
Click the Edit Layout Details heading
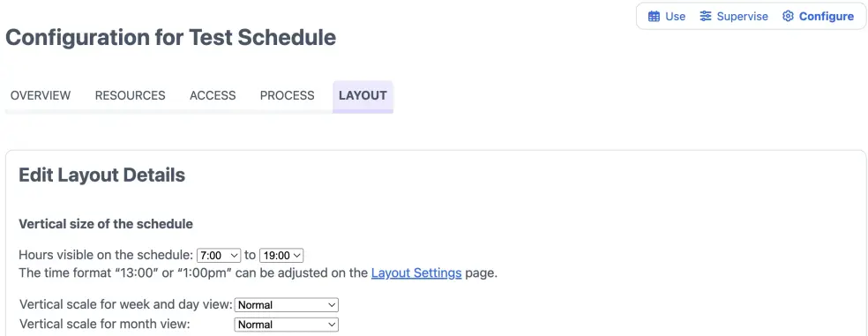pyautogui.click(x=101, y=175)
